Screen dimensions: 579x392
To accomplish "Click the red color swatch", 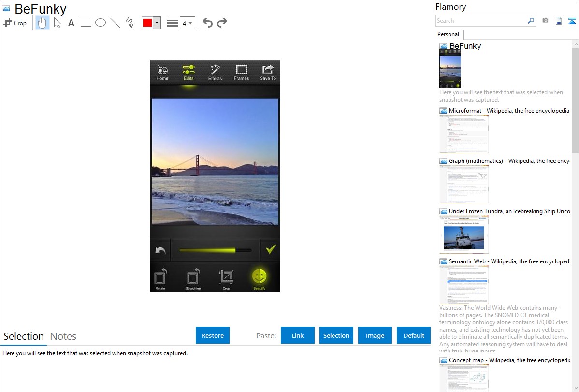I will (x=147, y=23).
